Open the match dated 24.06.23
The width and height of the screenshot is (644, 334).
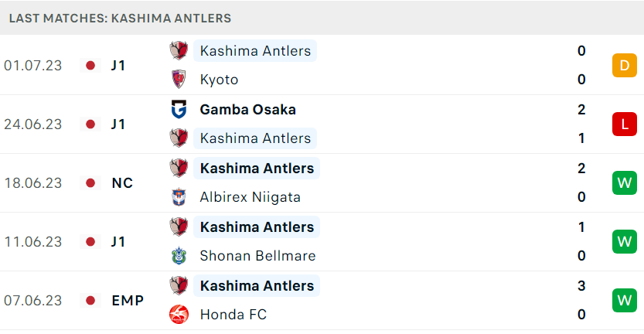[x=322, y=124]
